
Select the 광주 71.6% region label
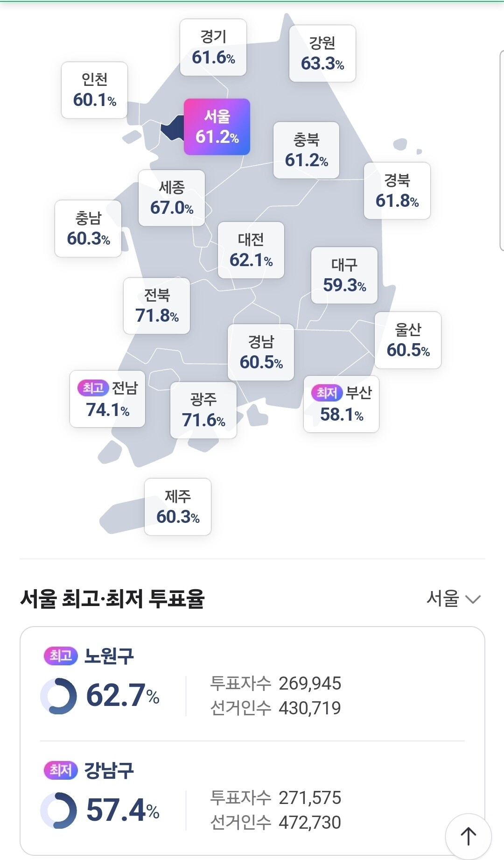pos(203,410)
